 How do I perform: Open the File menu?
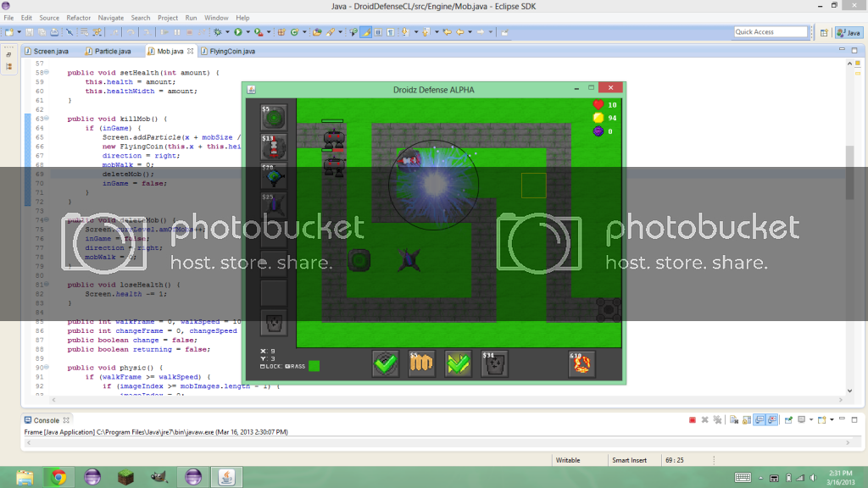[x=8, y=18]
